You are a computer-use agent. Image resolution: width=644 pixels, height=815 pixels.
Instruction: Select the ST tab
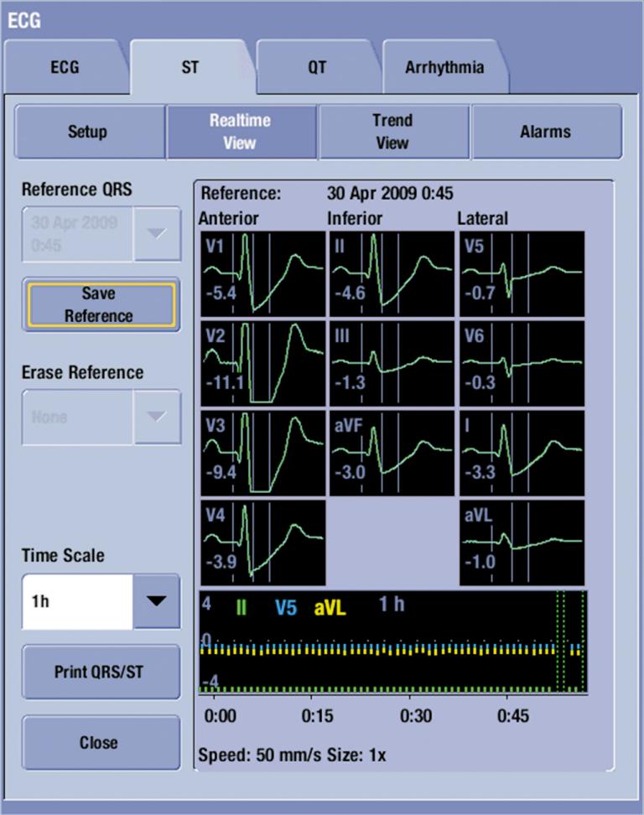(190, 67)
